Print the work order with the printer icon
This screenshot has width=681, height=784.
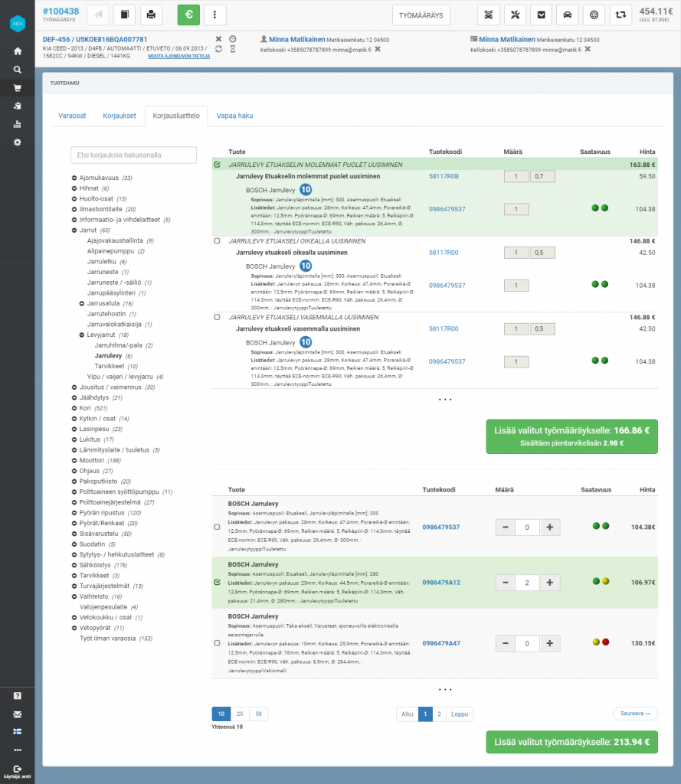pos(151,15)
